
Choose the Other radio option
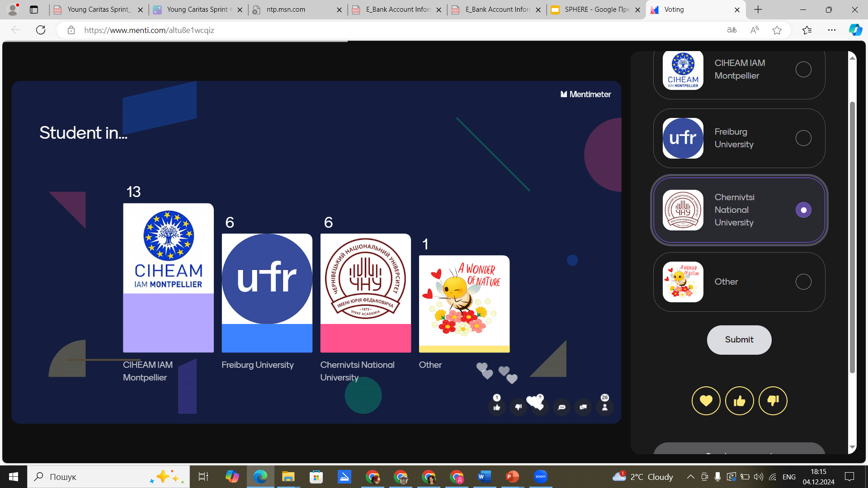coord(803,282)
